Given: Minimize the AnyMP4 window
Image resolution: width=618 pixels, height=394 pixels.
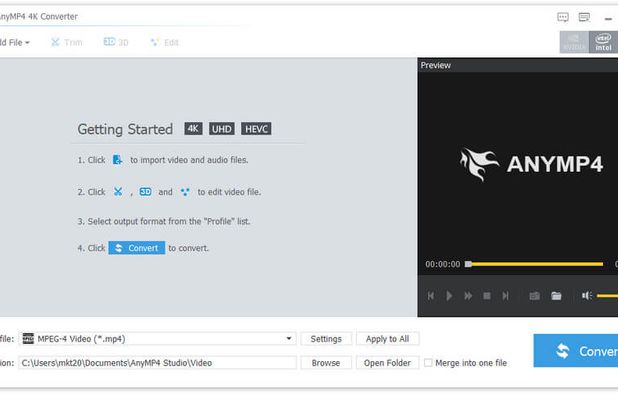Looking at the screenshot, I should pyautogui.click(x=608, y=18).
